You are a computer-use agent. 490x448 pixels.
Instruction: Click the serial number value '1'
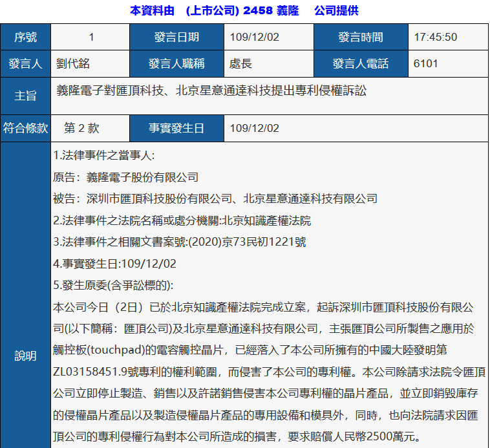coord(91,37)
